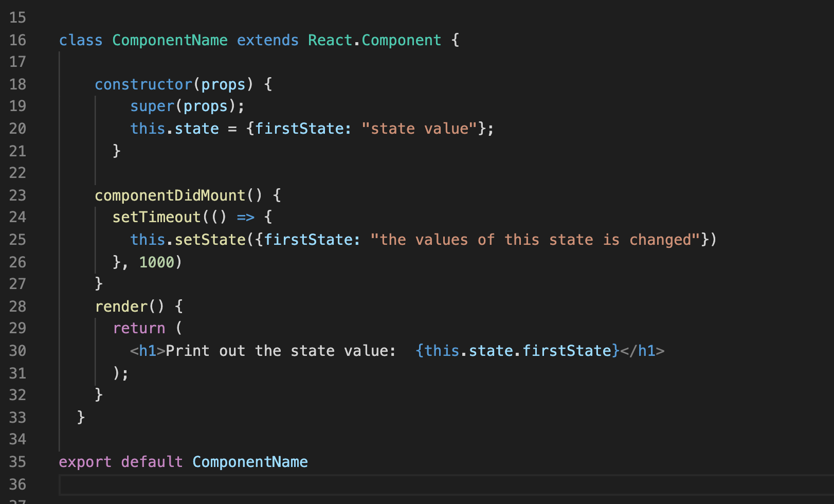Screen dimensions: 834x504
Task: Click the closing brace on line 21
Action: tap(117, 151)
